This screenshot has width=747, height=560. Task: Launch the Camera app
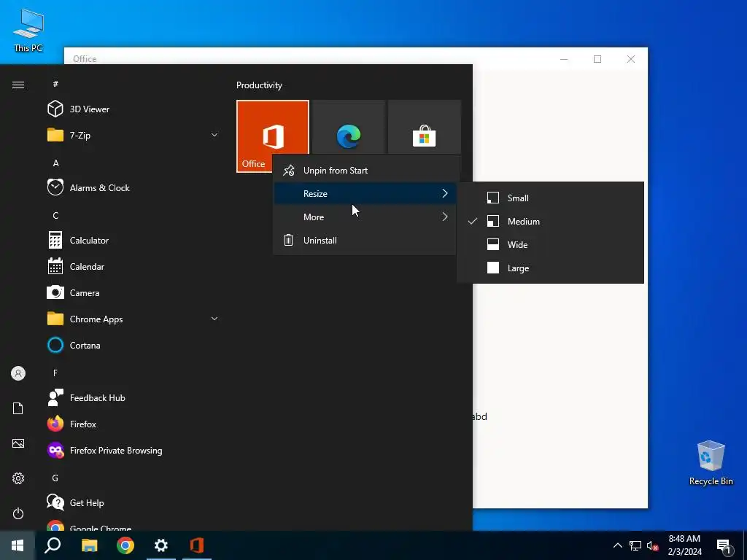pos(133,293)
